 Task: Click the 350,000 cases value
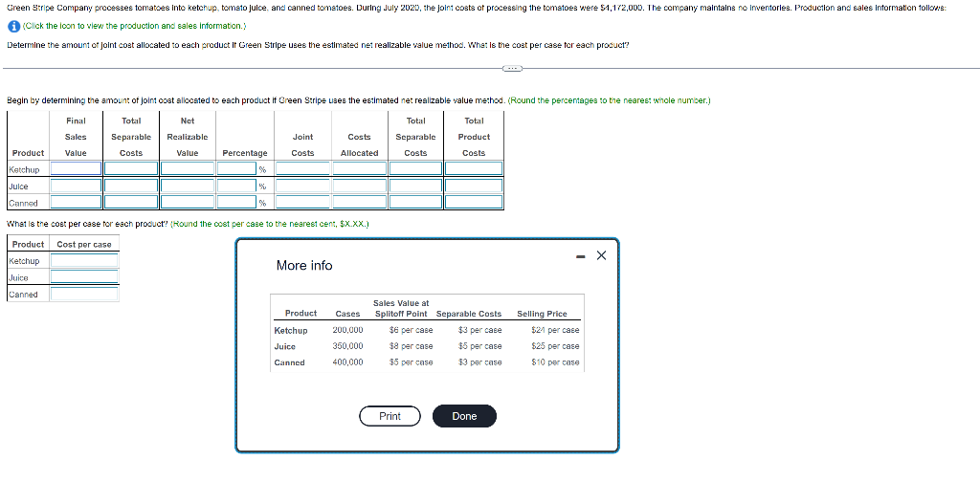347,346
